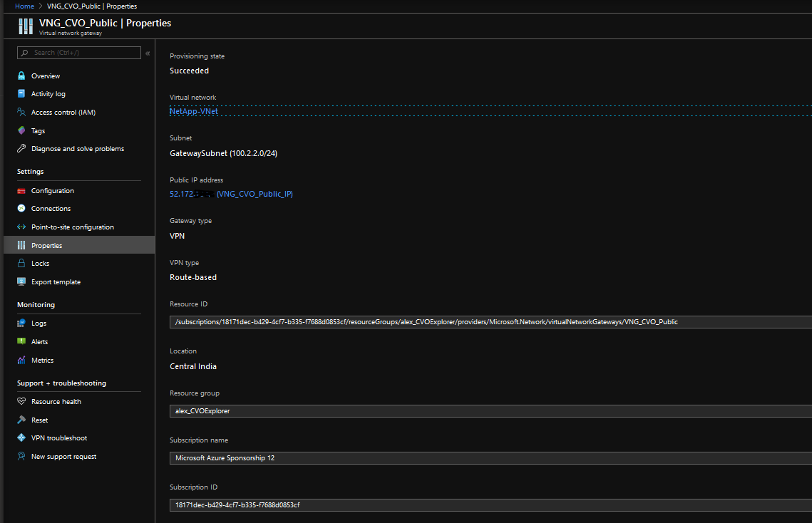Image resolution: width=812 pixels, height=523 pixels.
Task: Click the Route-based VPN type value
Action: click(x=193, y=277)
